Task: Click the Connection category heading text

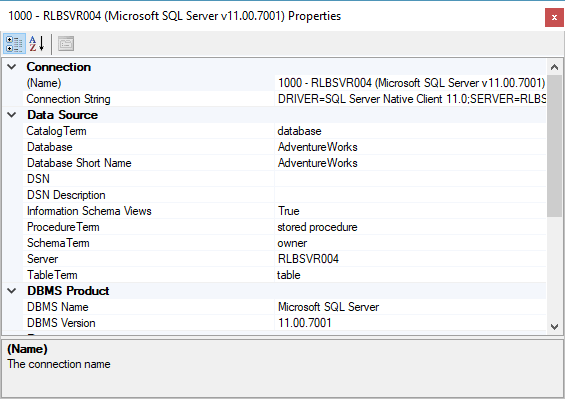Action: [x=59, y=67]
